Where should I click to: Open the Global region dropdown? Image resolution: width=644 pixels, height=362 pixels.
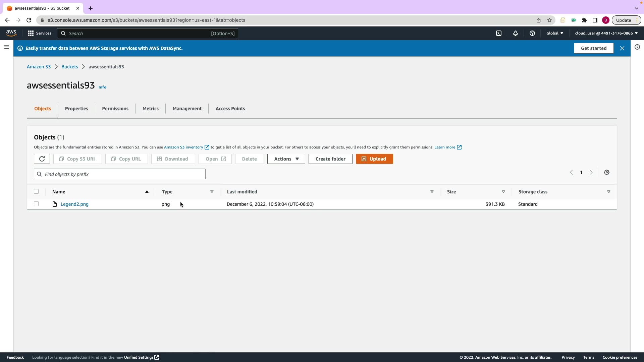point(555,33)
